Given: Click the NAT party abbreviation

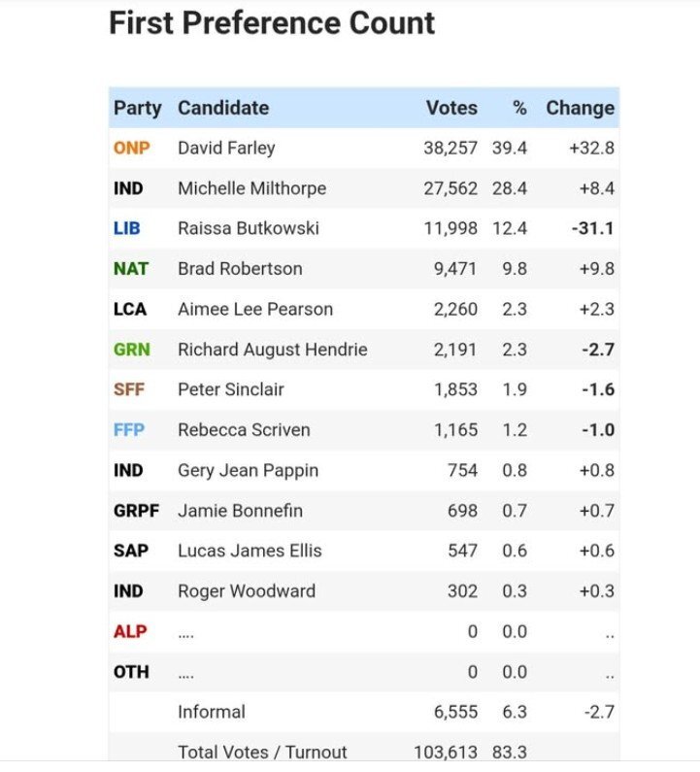Looking at the screenshot, I should pyautogui.click(x=131, y=269).
